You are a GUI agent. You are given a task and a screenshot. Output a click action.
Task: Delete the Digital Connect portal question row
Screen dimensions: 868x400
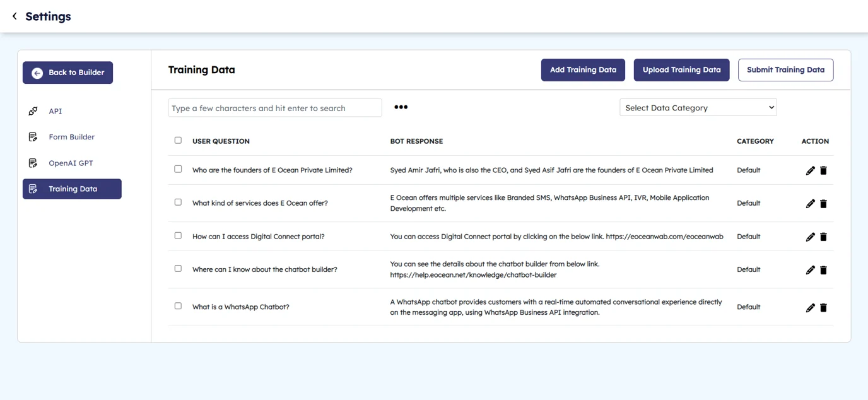(823, 237)
